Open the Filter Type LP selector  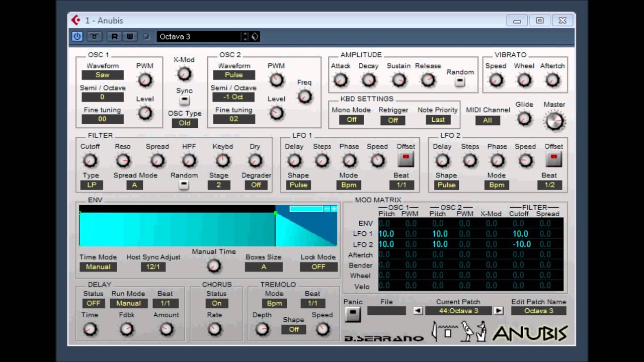(x=91, y=185)
